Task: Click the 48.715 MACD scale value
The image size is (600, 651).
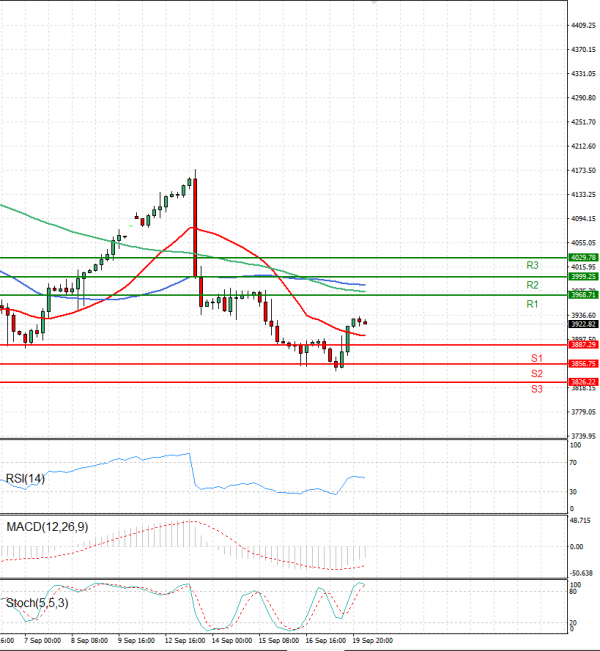Action: [581, 521]
